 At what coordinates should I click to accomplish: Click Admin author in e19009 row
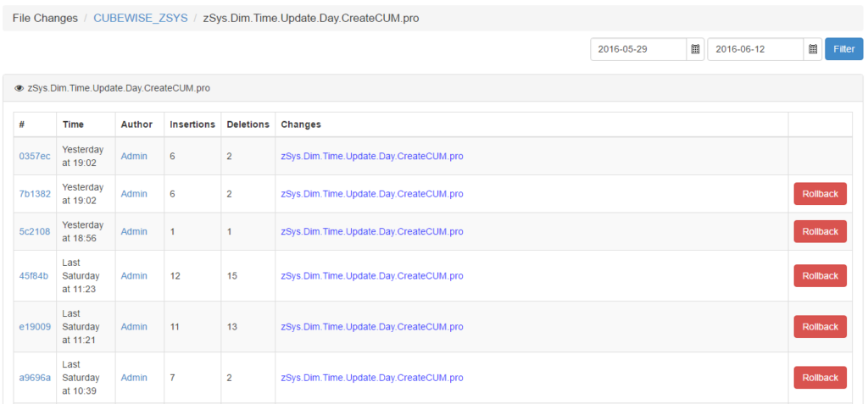click(x=134, y=327)
